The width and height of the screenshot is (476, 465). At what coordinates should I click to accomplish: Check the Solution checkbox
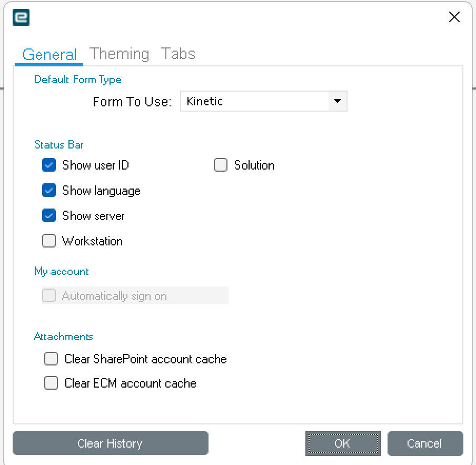(x=221, y=165)
